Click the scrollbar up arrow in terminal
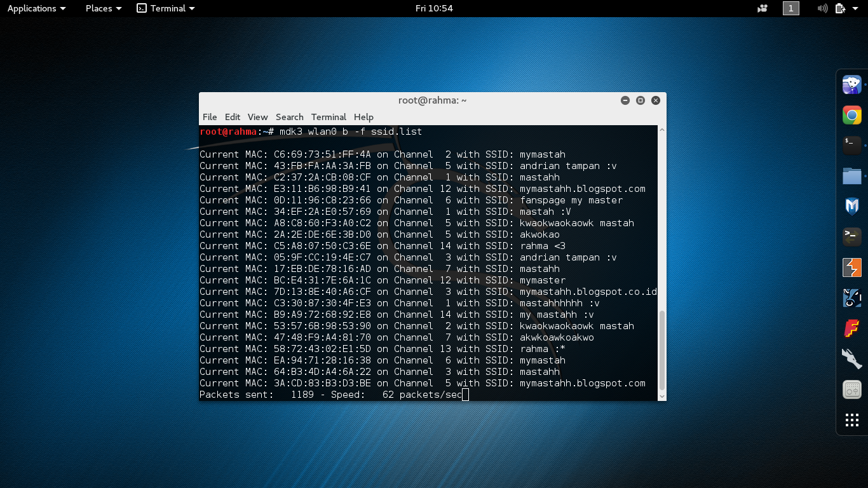The height and width of the screenshot is (488, 868). tap(661, 130)
